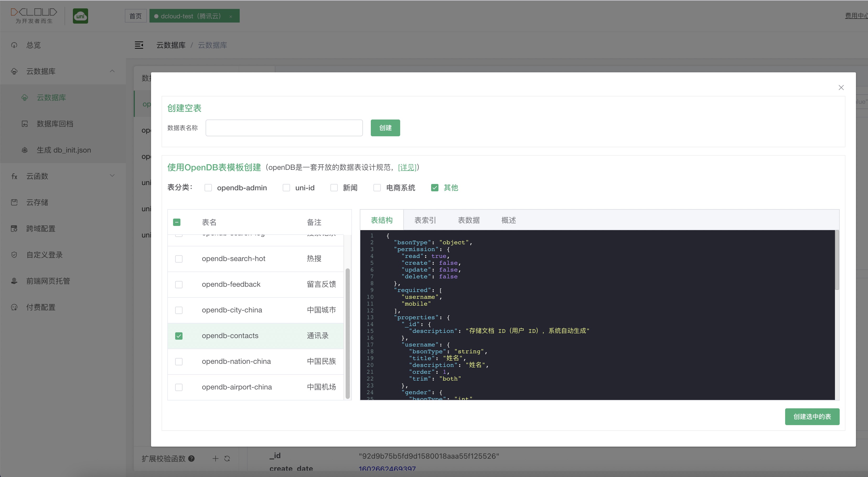Expand 云函数 sidebar group chevron
Screen dimensions: 868x477
(112, 176)
